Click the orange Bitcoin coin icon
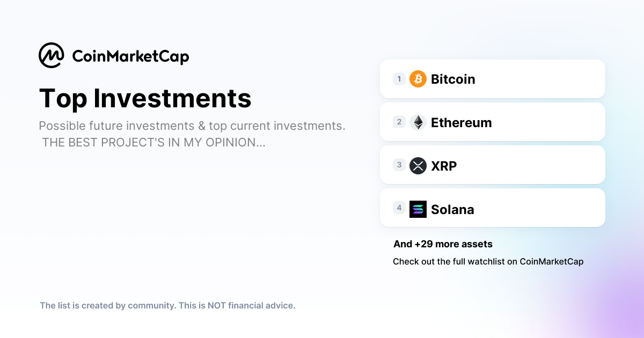 pos(418,79)
